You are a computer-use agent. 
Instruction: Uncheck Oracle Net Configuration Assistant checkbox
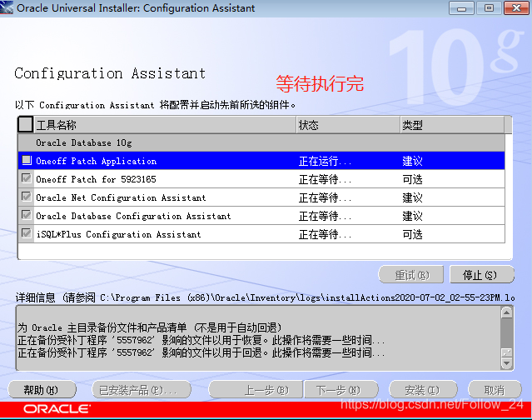pyautogui.click(x=27, y=197)
